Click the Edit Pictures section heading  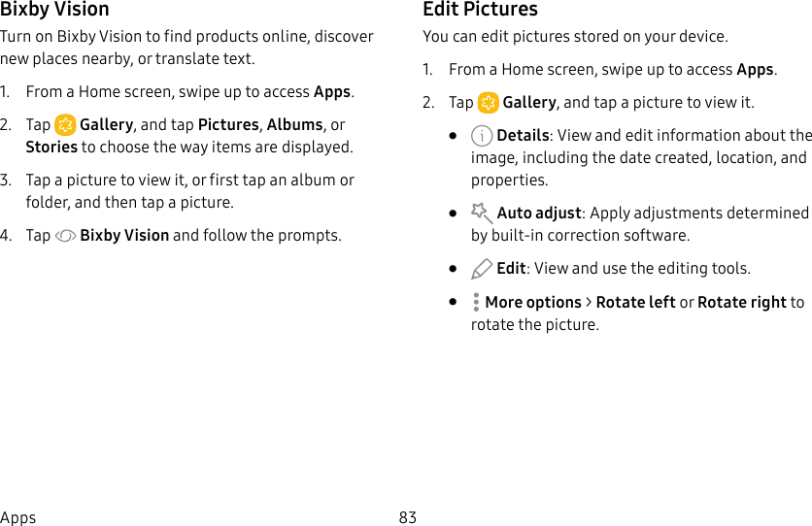[x=480, y=10]
